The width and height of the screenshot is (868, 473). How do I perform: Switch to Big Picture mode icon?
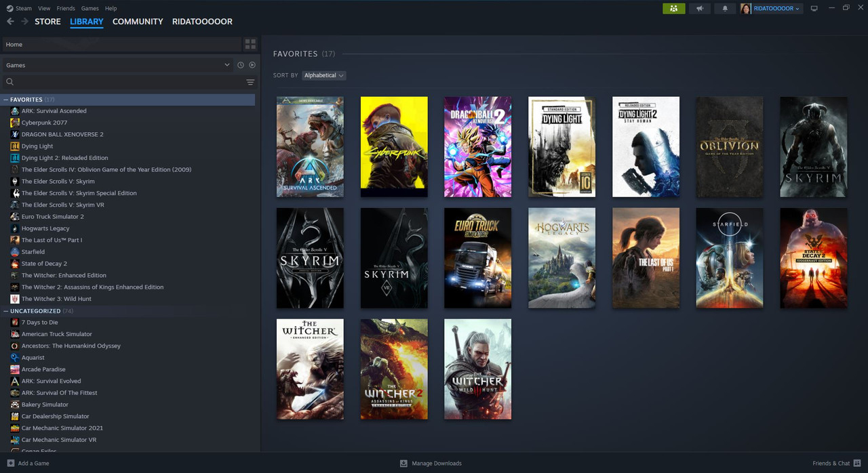pos(814,8)
